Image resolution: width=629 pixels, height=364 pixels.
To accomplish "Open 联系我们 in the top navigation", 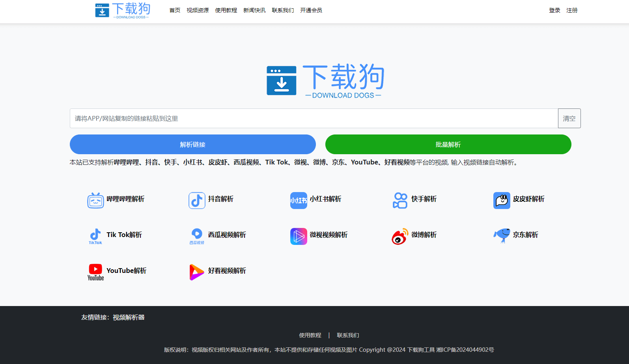I will tap(283, 10).
